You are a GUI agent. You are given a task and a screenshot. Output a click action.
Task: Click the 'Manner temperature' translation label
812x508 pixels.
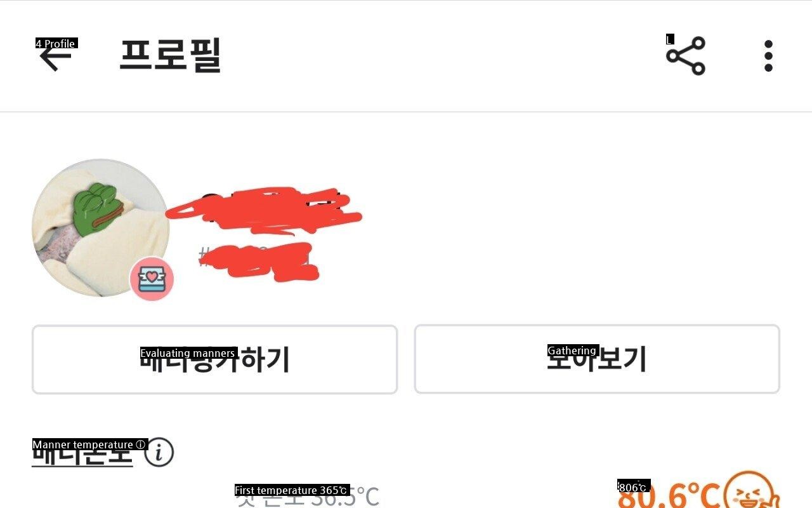(90, 444)
